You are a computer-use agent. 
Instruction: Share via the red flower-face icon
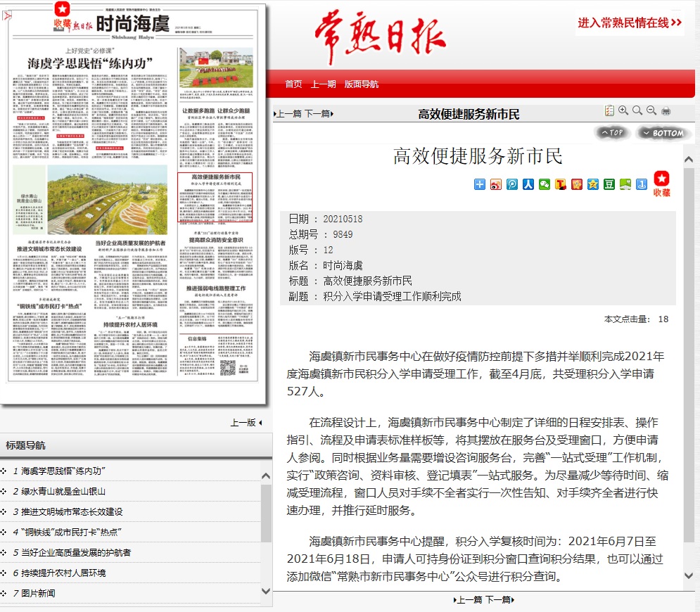click(x=577, y=184)
